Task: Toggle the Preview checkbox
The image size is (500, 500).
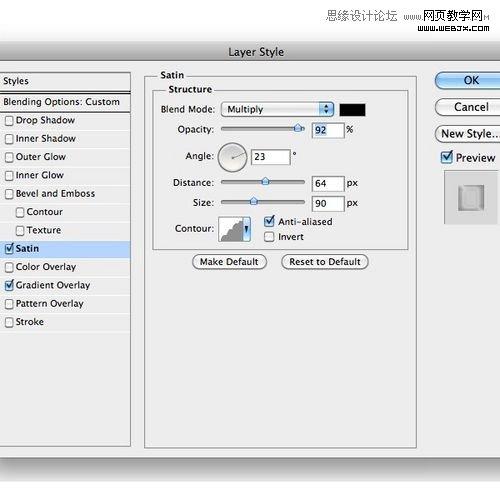Action: 446,157
